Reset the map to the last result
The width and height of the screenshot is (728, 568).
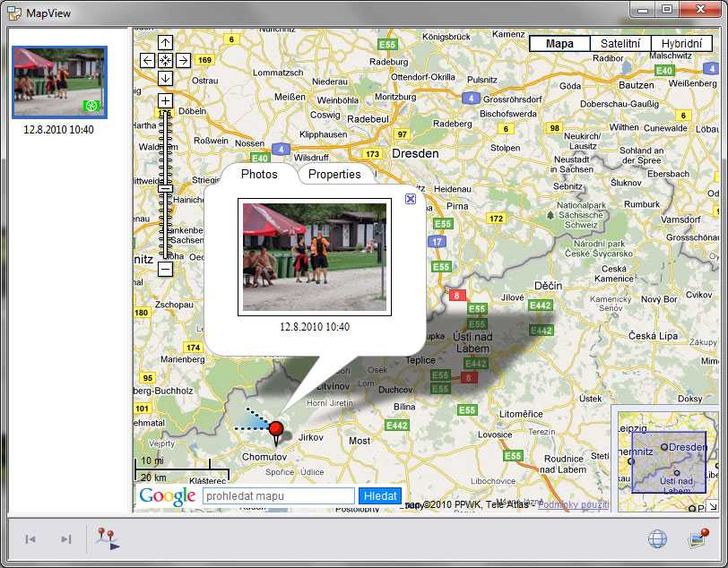[x=165, y=60]
